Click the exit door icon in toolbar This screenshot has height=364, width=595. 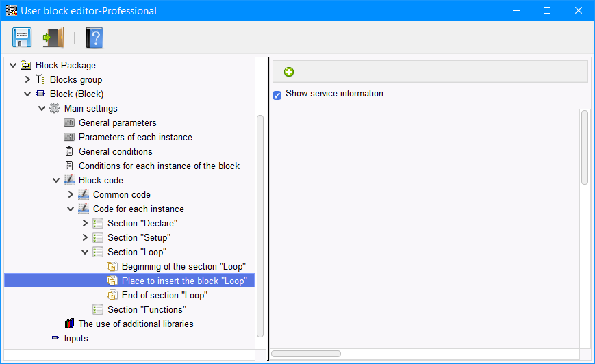(x=53, y=37)
